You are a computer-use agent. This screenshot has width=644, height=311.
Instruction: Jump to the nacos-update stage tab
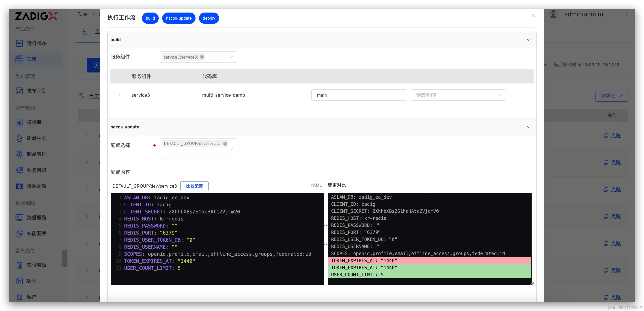[179, 18]
